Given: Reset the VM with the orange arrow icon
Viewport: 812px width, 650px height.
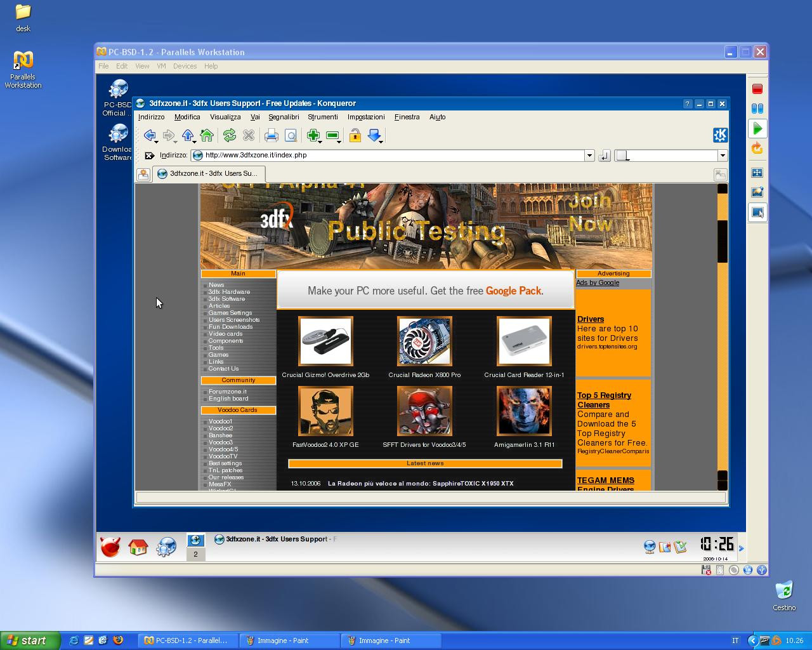Looking at the screenshot, I should pyautogui.click(x=757, y=148).
